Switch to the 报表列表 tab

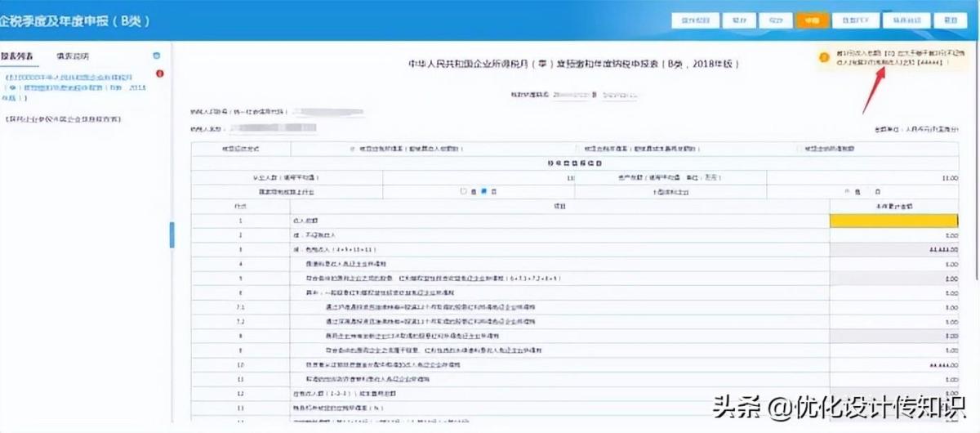[17, 56]
